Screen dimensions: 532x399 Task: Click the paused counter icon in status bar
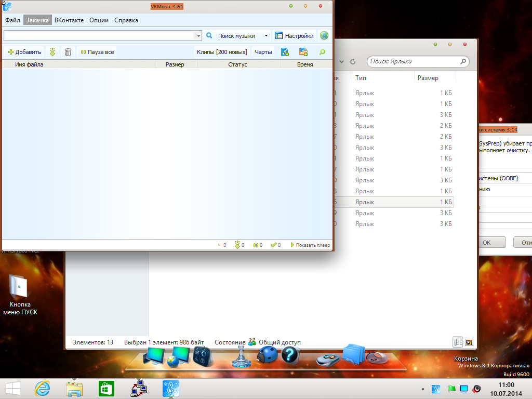pyautogui.click(x=258, y=245)
